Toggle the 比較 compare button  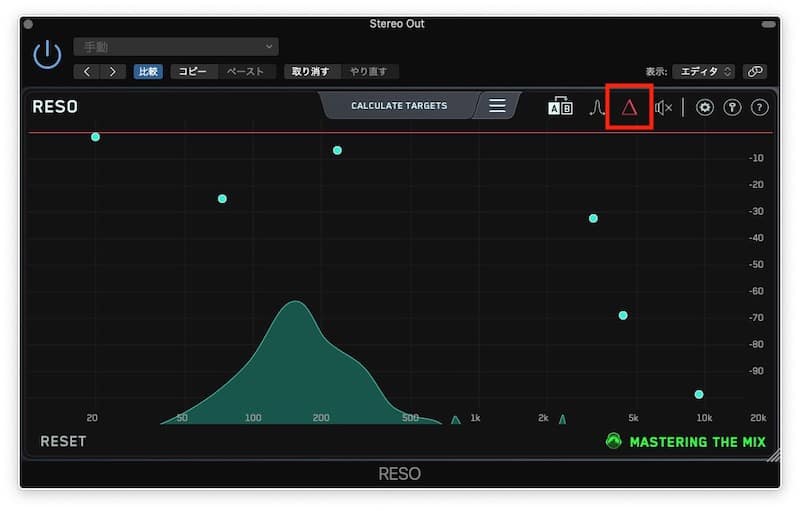148,71
